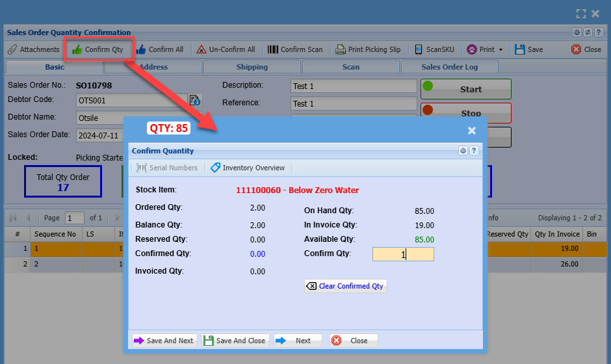Click Un-Confirm All

click(x=226, y=49)
